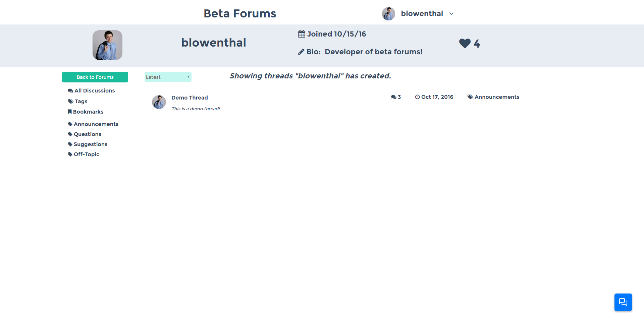Click the Demo Thread author avatar
Screen dimensions: 644x323
(159, 102)
